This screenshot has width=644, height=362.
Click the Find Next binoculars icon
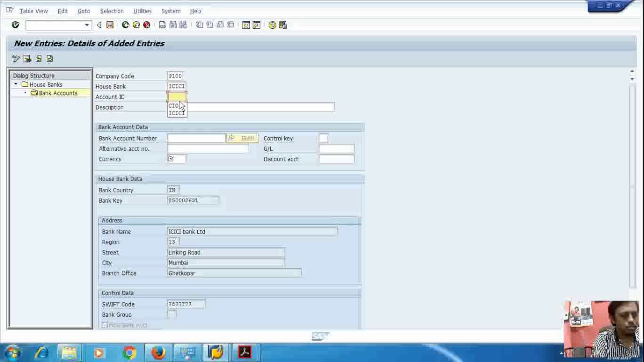[183, 25]
